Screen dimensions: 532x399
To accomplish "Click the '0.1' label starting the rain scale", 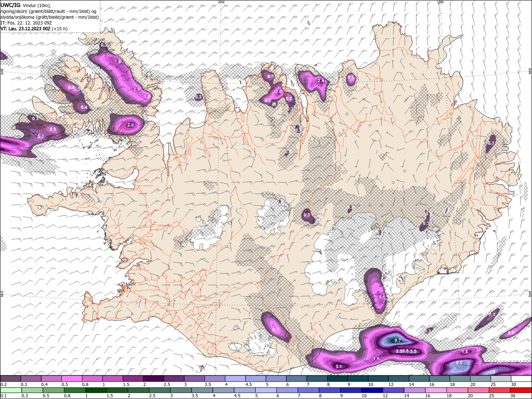I will 3,396.
